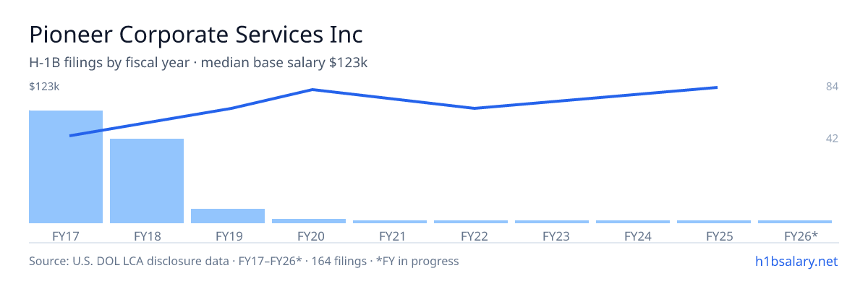Click the FY21 axis label
The width and height of the screenshot is (868, 289).
click(390, 236)
